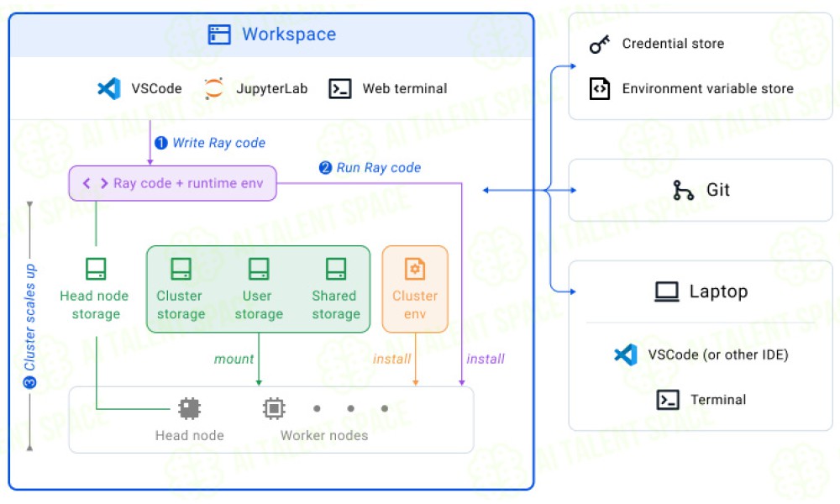Click the 'Run Ray code' text
Screen dimensions: 840x504
point(379,168)
